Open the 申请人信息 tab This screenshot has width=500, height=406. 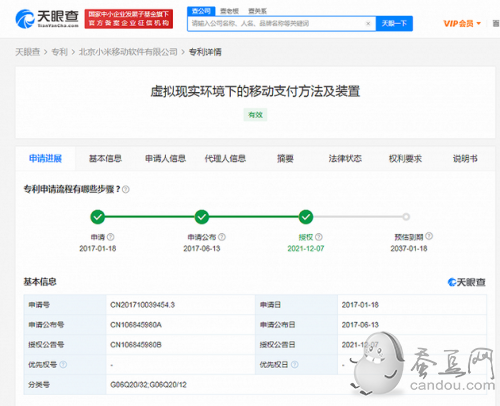point(165,159)
